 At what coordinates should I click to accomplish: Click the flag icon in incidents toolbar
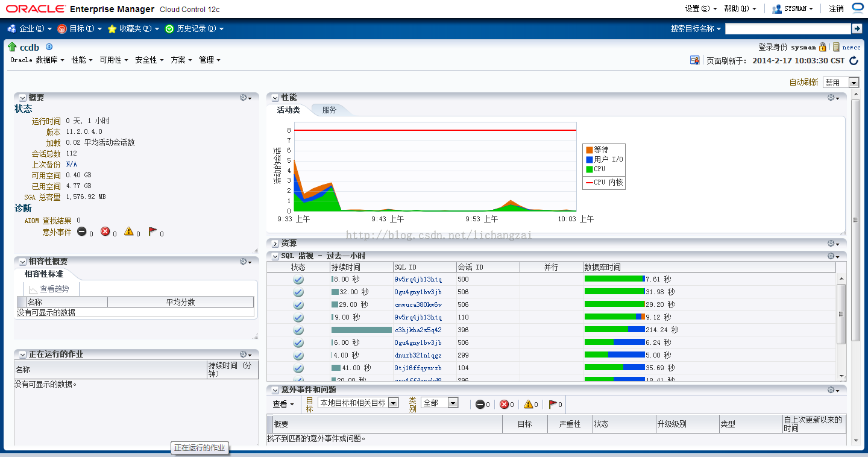(x=552, y=404)
